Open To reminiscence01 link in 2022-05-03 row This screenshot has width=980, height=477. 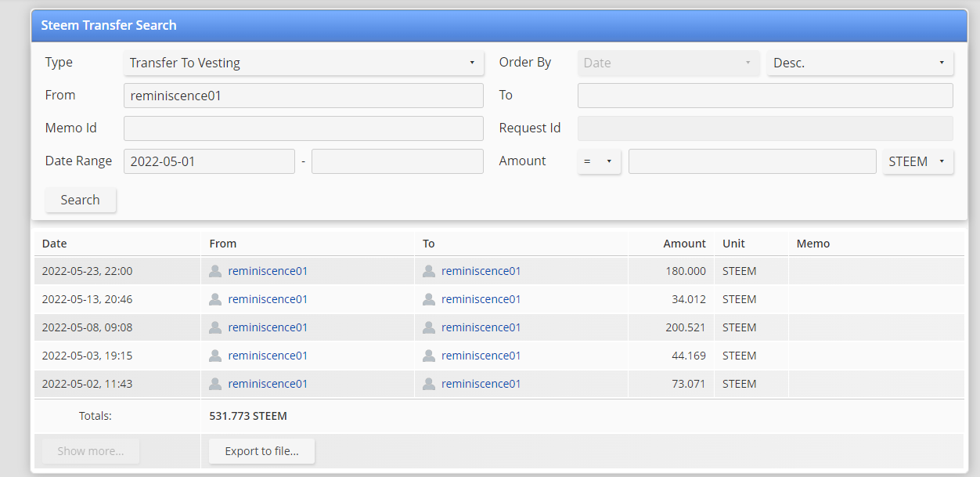(x=481, y=356)
